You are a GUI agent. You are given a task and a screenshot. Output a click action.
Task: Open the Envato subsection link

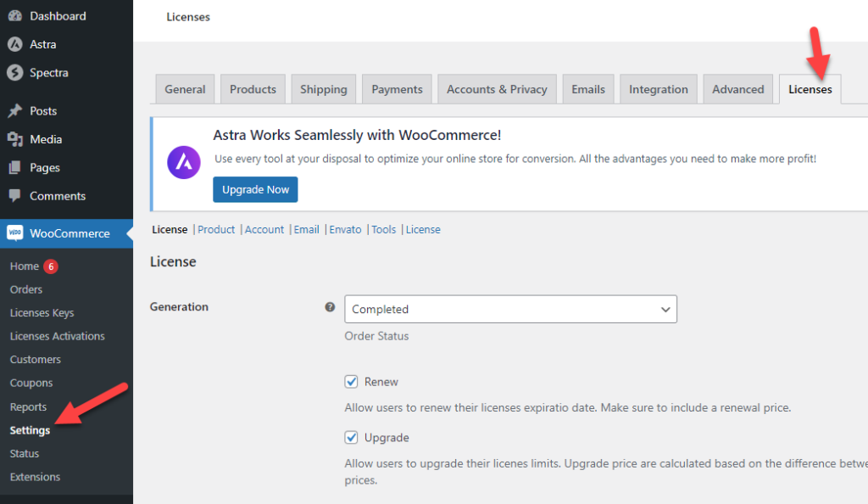pyautogui.click(x=346, y=229)
